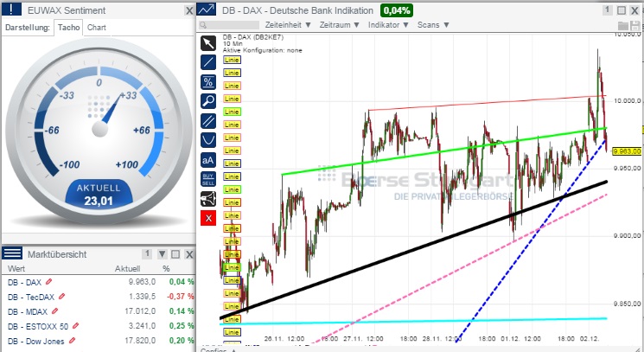Open the Marktübersicht list menu icon
Viewport: 644px width, 352px height.
point(12,253)
